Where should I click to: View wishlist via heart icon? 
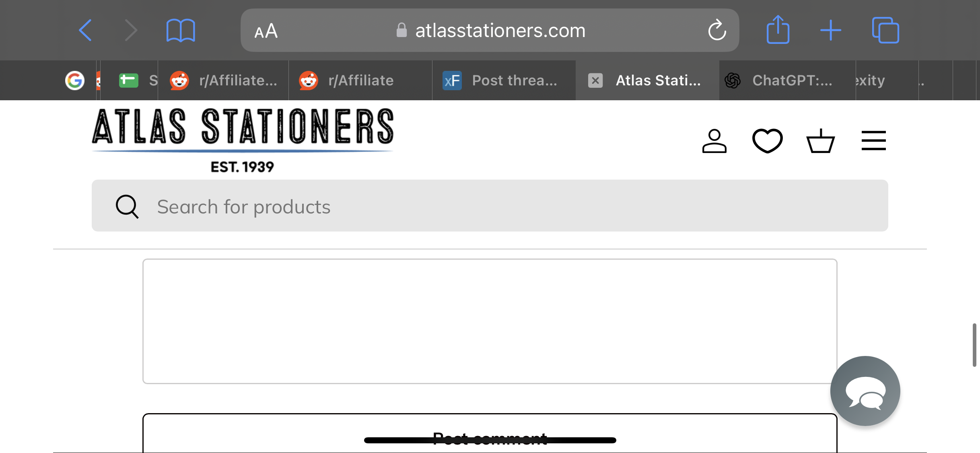tap(767, 141)
